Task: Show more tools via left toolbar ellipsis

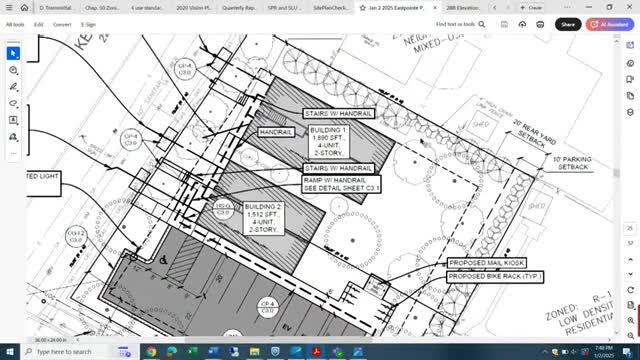Action: (13, 153)
